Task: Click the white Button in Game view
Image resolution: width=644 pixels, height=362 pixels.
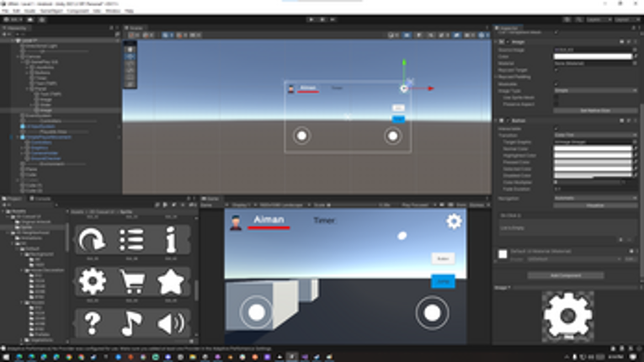Action: pyautogui.click(x=443, y=258)
